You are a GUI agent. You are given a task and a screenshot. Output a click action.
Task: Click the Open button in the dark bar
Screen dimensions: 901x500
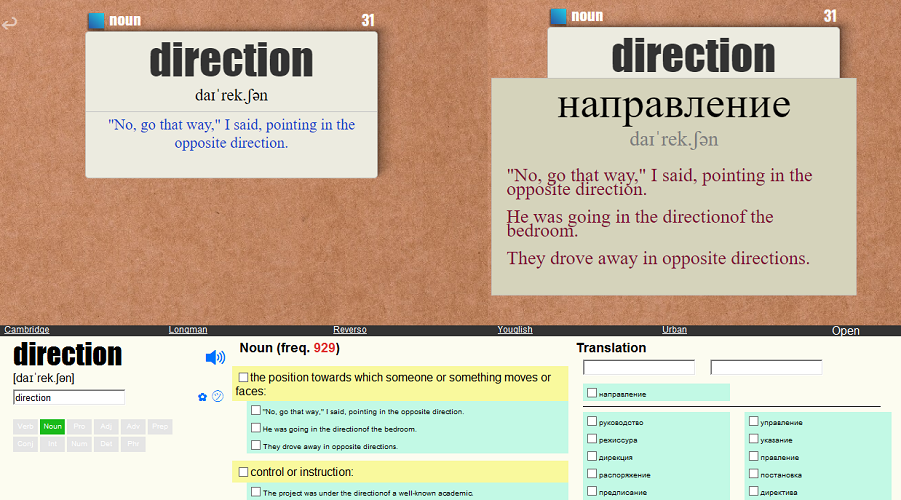point(845,330)
